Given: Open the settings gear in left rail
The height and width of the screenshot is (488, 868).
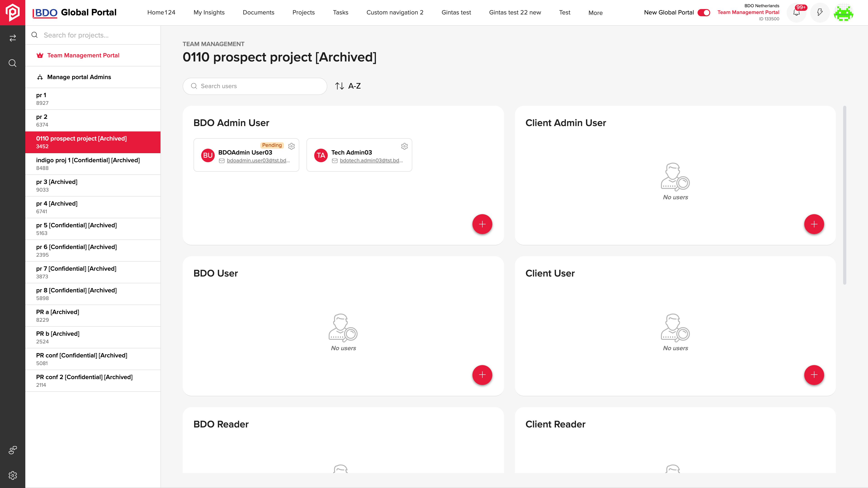Looking at the screenshot, I should pyautogui.click(x=12, y=475).
